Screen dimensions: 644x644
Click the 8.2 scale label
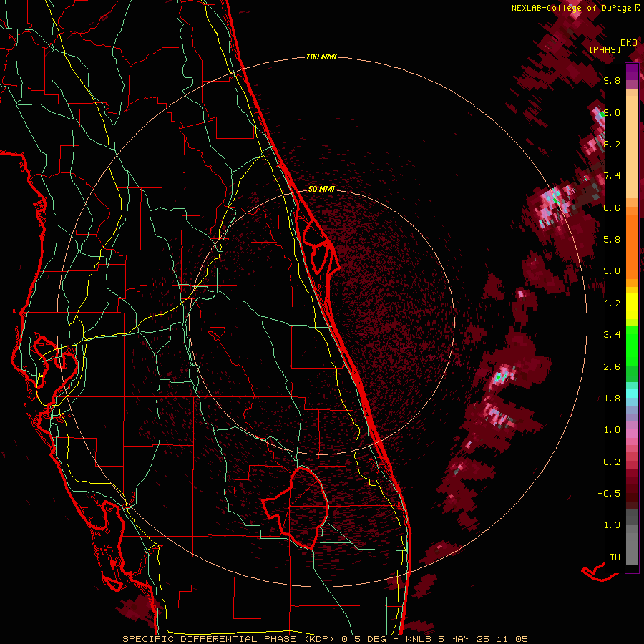(612, 144)
